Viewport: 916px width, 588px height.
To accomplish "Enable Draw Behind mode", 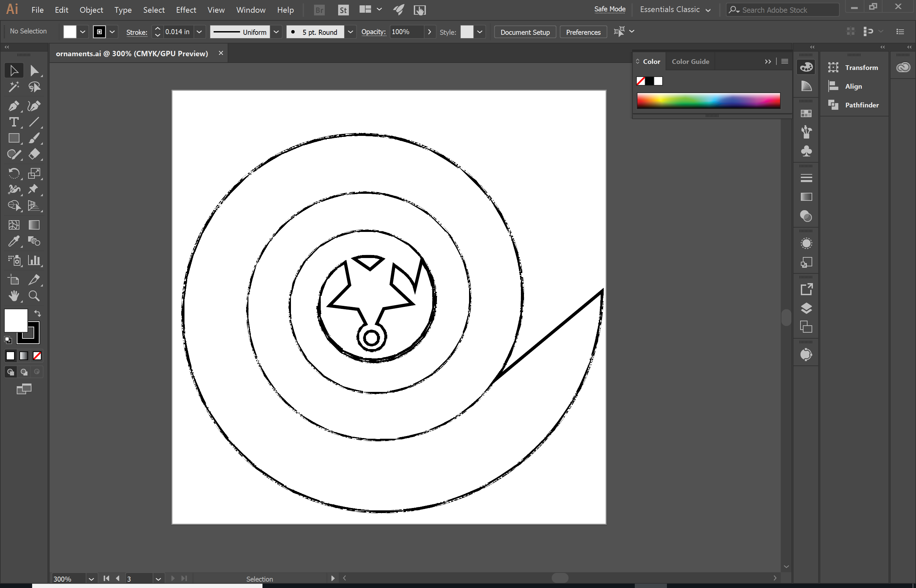I will (24, 372).
